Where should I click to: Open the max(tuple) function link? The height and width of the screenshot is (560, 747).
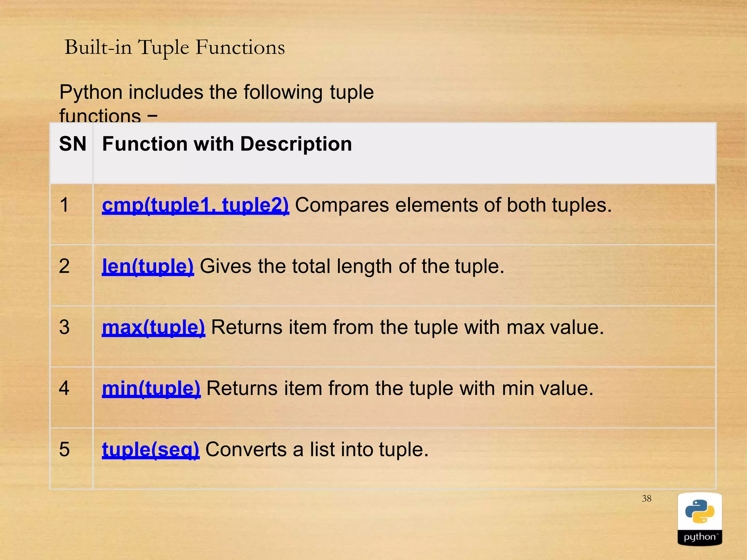click(x=154, y=327)
